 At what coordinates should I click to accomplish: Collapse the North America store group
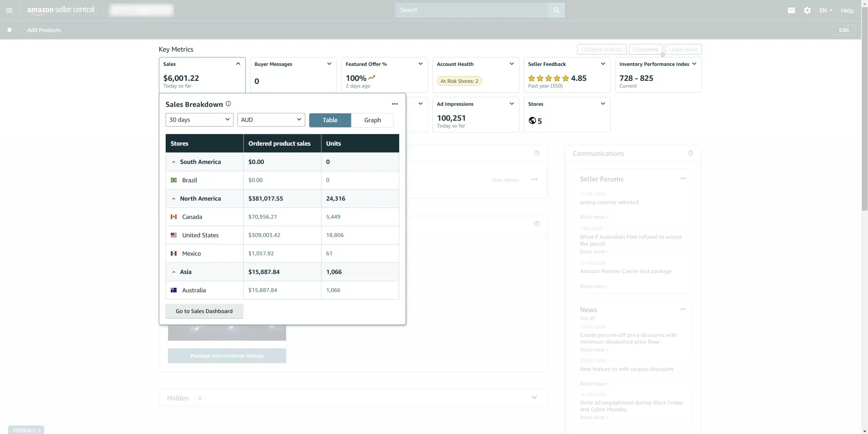click(x=174, y=199)
